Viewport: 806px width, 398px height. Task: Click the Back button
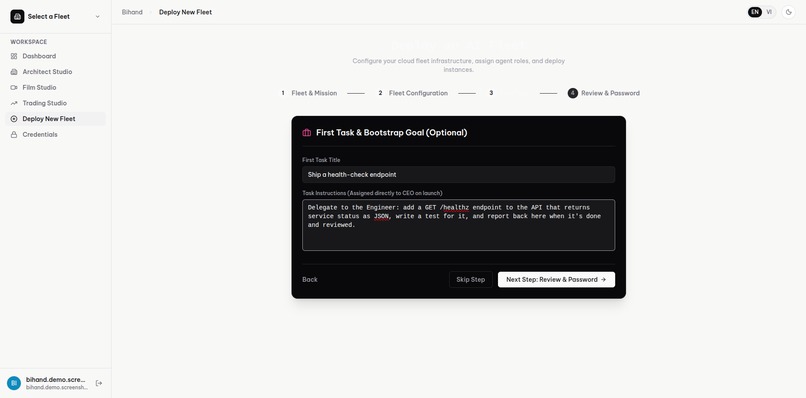coord(310,280)
